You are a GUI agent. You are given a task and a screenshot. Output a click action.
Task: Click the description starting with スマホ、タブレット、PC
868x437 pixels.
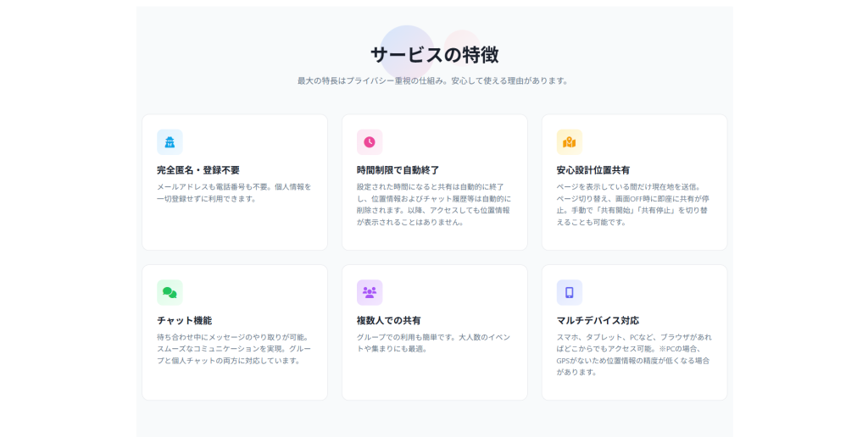tap(634, 354)
